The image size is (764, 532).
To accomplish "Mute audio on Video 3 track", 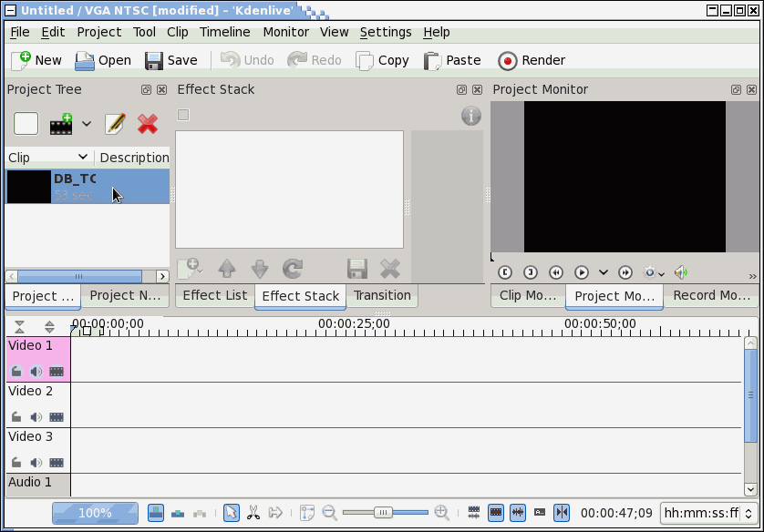I will pyautogui.click(x=36, y=463).
